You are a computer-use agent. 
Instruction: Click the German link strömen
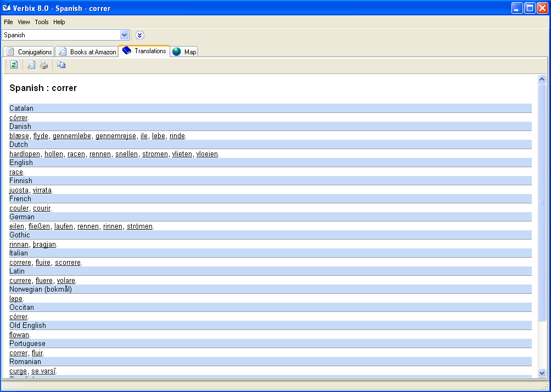(x=139, y=226)
